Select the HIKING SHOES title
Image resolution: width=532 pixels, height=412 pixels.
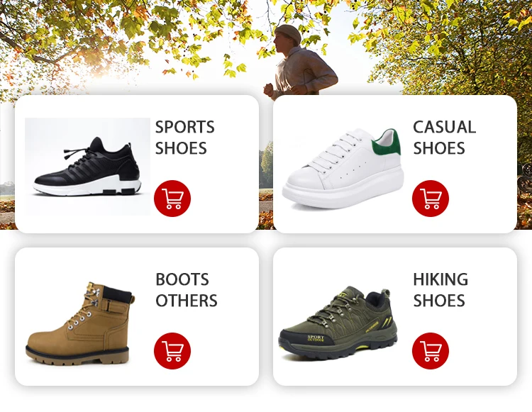440,290
